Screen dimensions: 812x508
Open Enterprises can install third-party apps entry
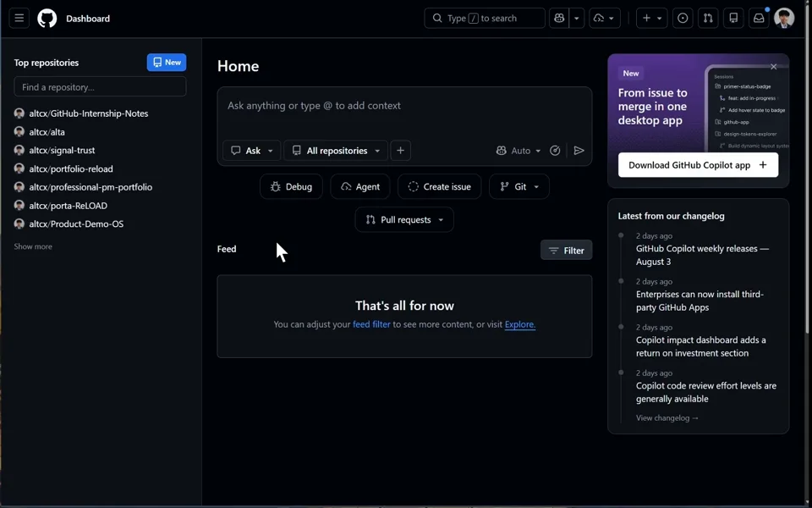tap(700, 301)
